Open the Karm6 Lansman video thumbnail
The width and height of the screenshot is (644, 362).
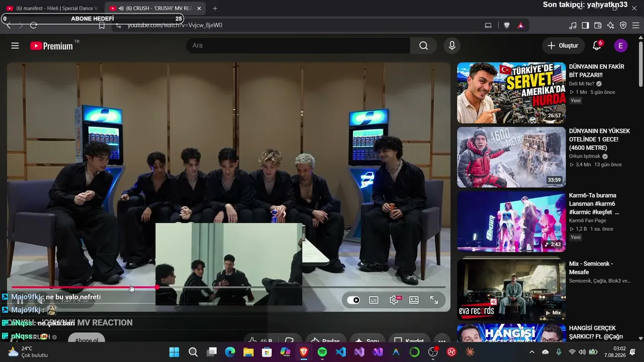511,222
